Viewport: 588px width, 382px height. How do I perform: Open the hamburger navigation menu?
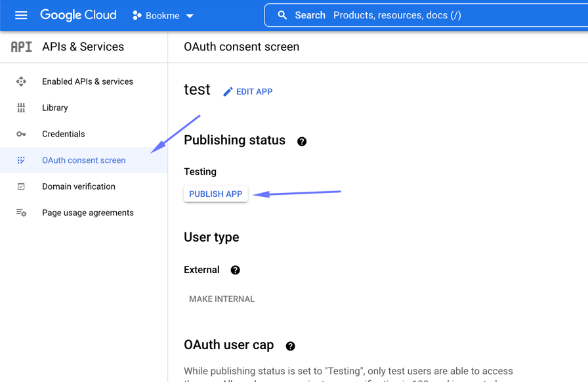coord(21,15)
